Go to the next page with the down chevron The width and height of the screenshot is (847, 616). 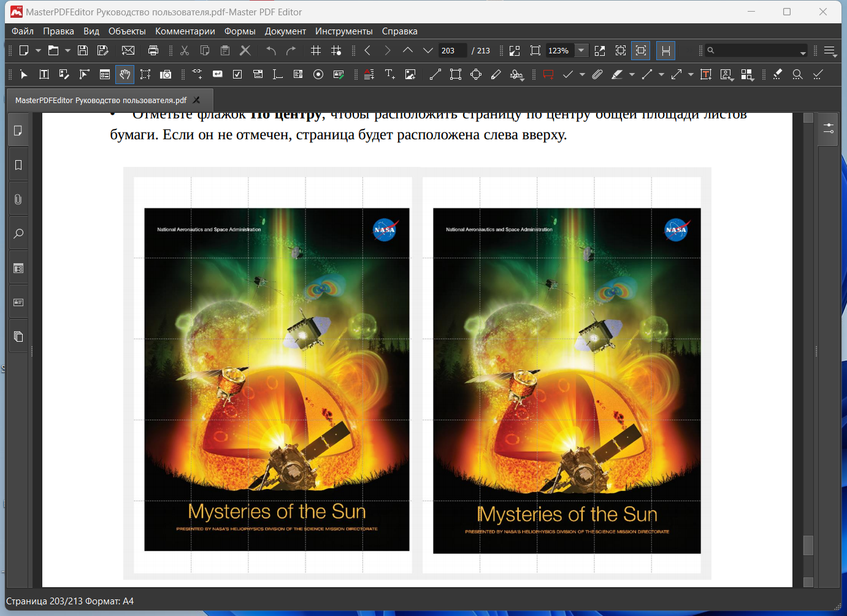[428, 50]
